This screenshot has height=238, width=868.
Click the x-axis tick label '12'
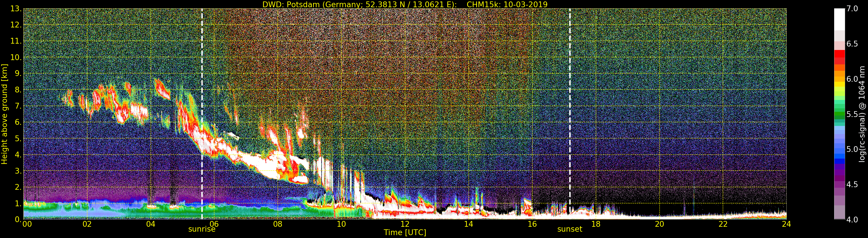point(405,224)
